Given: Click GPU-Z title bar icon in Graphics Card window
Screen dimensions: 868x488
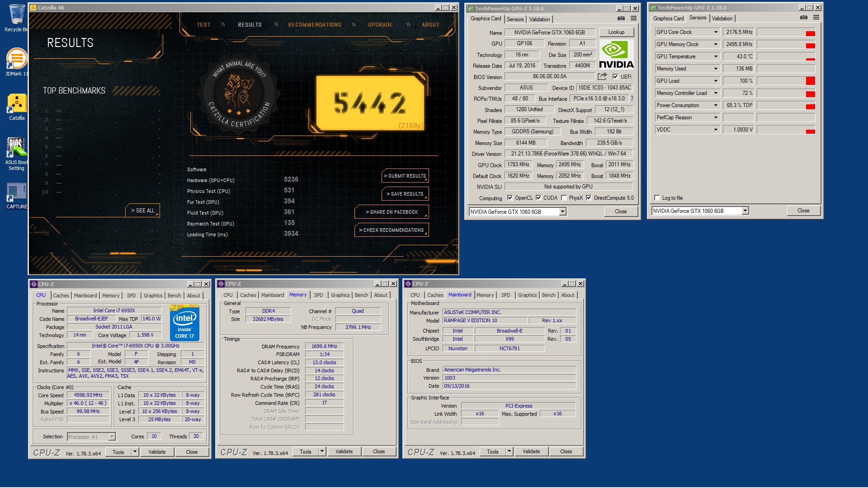Looking at the screenshot, I should (x=471, y=9).
